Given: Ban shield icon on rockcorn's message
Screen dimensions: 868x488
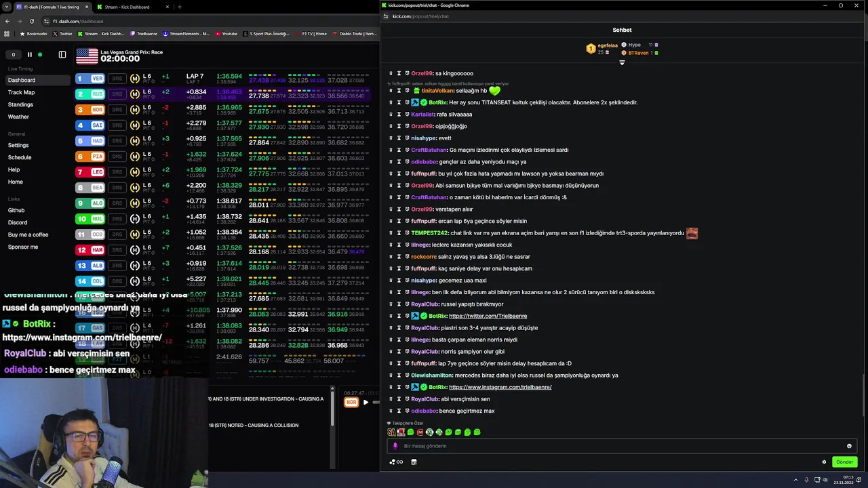Looking at the screenshot, I should click(x=407, y=257).
